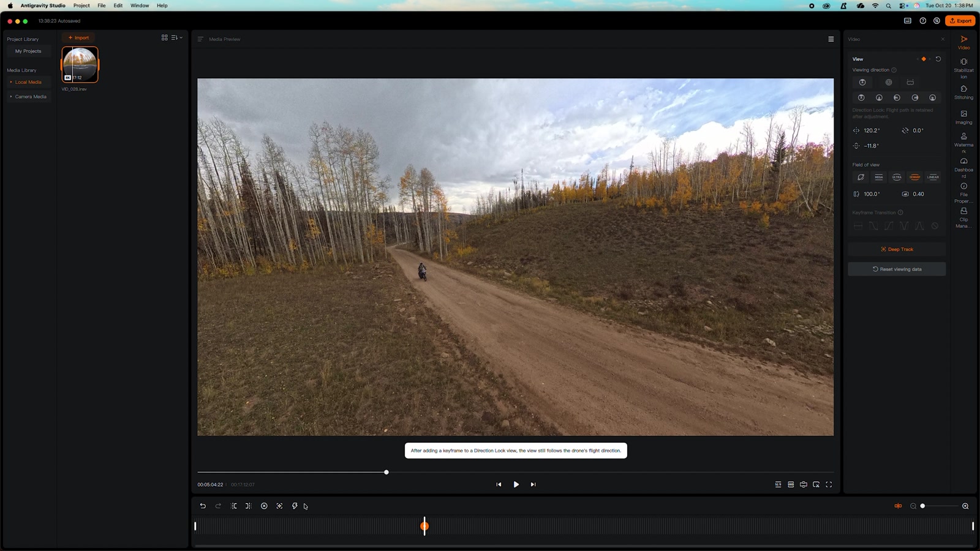Click the help icon in the title bar
980x551 pixels.
[922, 21]
